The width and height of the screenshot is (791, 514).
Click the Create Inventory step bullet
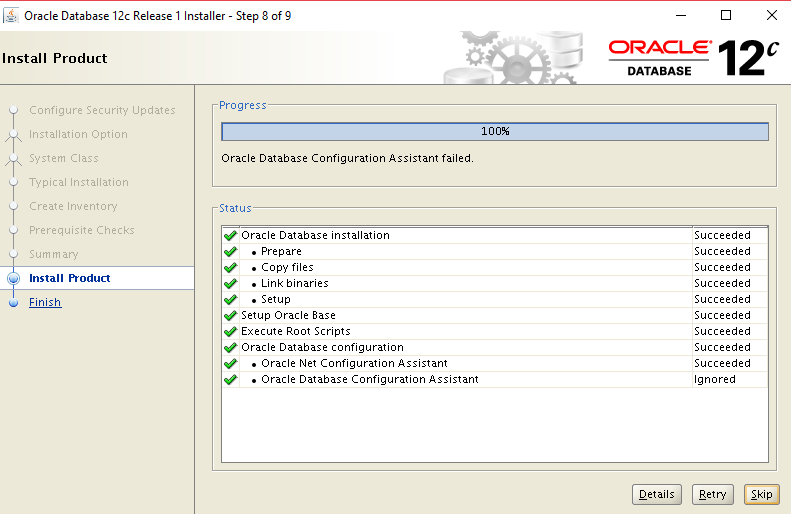pyautogui.click(x=14, y=206)
